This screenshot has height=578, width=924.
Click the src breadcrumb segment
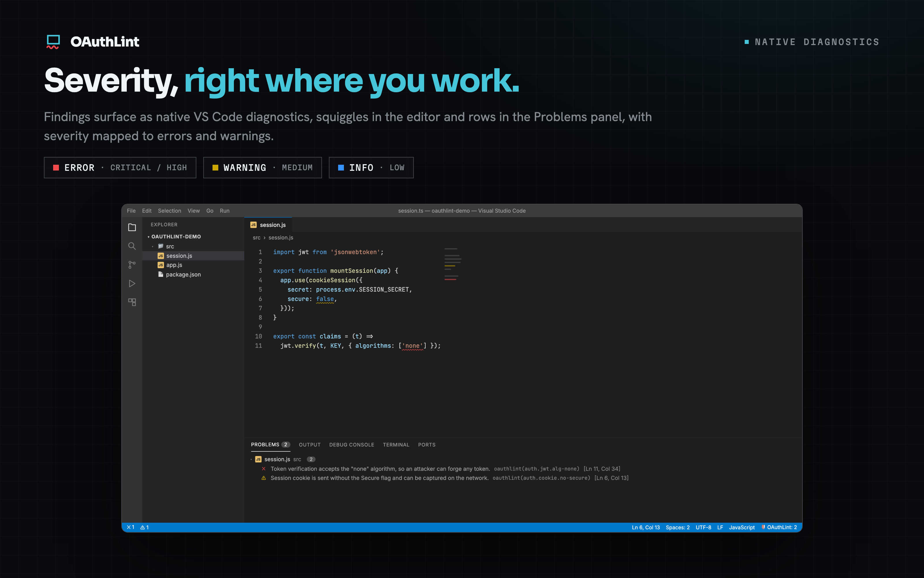(x=257, y=237)
